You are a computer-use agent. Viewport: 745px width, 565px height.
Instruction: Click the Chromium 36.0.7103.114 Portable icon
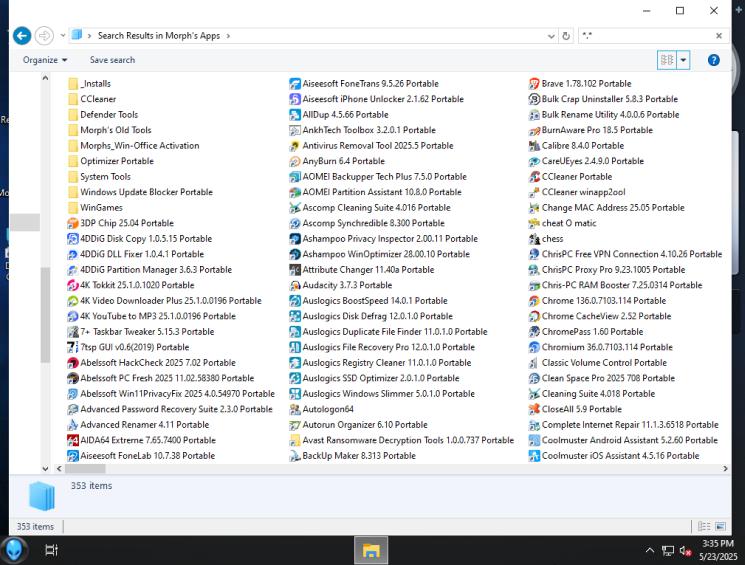[x=534, y=347]
